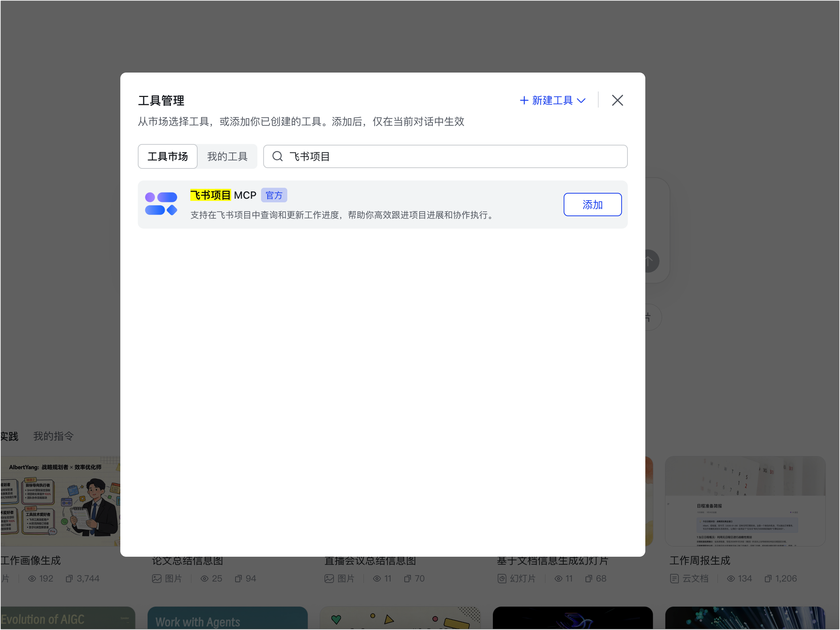Open 工作画像生成 thumbnail in background

(60, 501)
